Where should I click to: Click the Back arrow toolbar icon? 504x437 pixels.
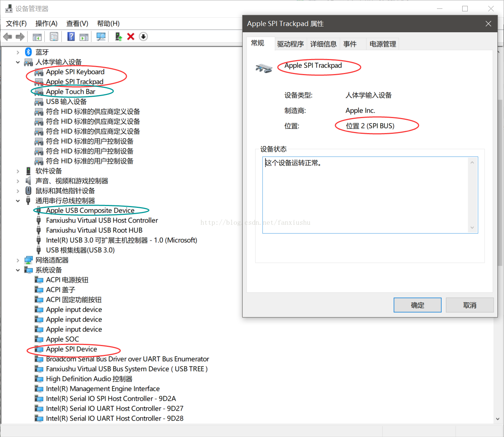pyautogui.click(x=7, y=37)
